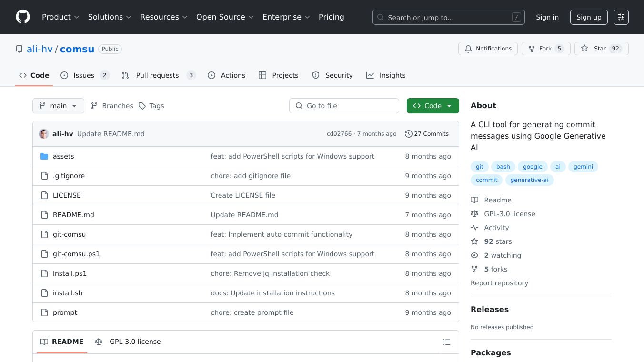Expand the main branch dropdown
This screenshot has height=362, width=644.
click(x=58, y=106)
